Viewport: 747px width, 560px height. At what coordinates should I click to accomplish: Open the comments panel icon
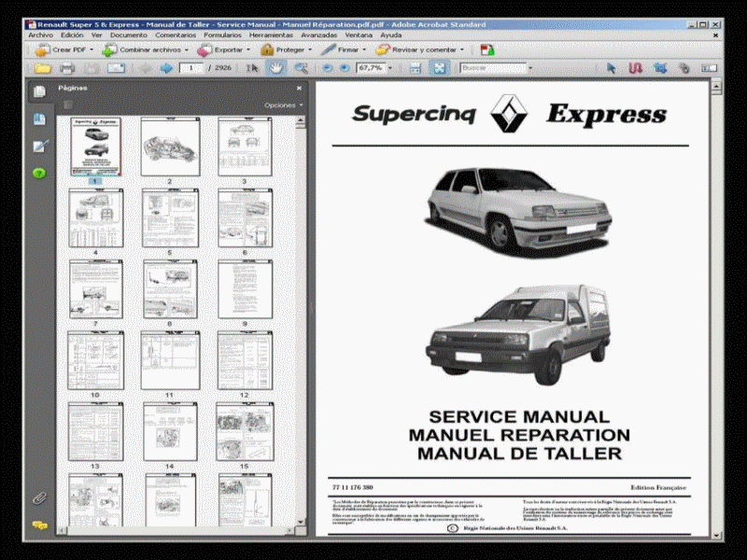pos(39,525)
